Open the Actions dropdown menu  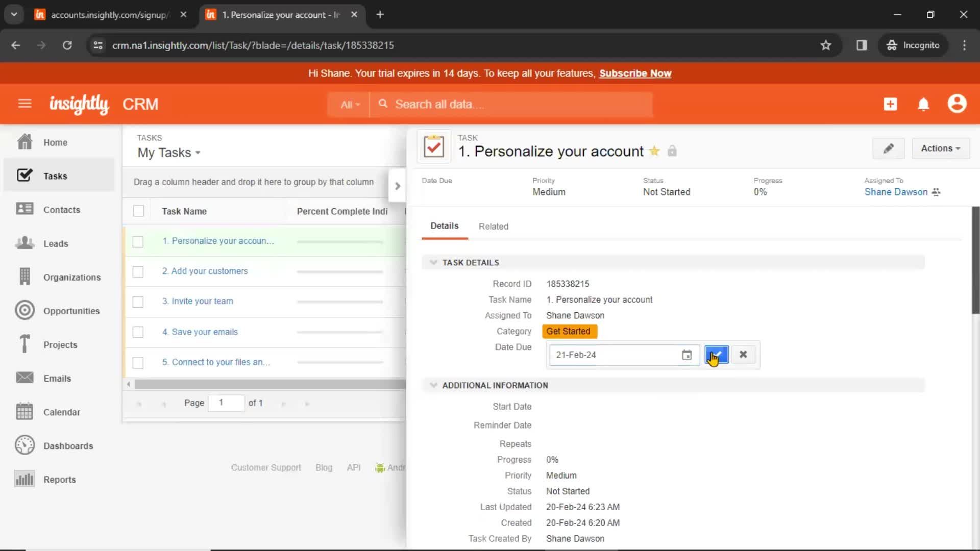[x=940, y=148]
